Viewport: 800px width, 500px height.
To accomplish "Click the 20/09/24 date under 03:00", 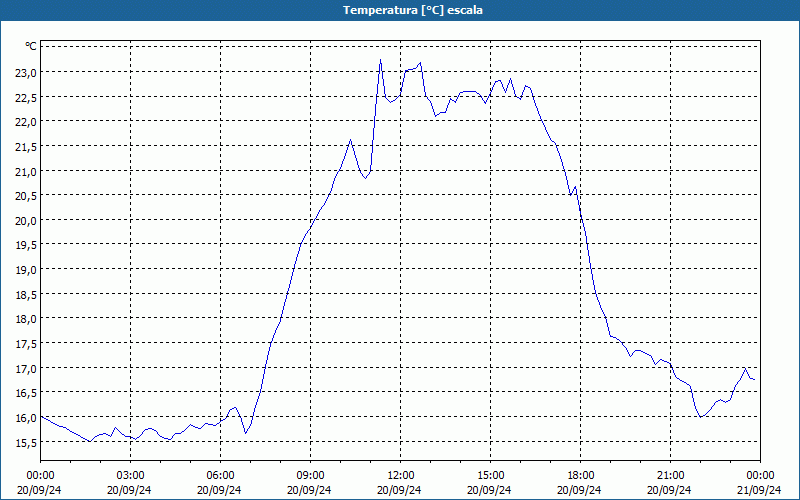I will tap(130, 490).
